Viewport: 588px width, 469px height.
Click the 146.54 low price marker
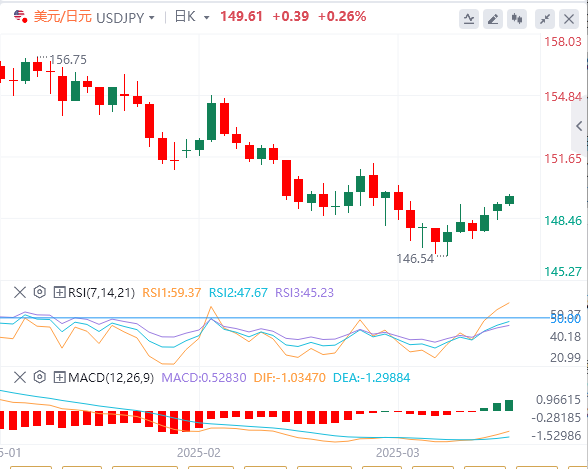(x=415, y=259)
